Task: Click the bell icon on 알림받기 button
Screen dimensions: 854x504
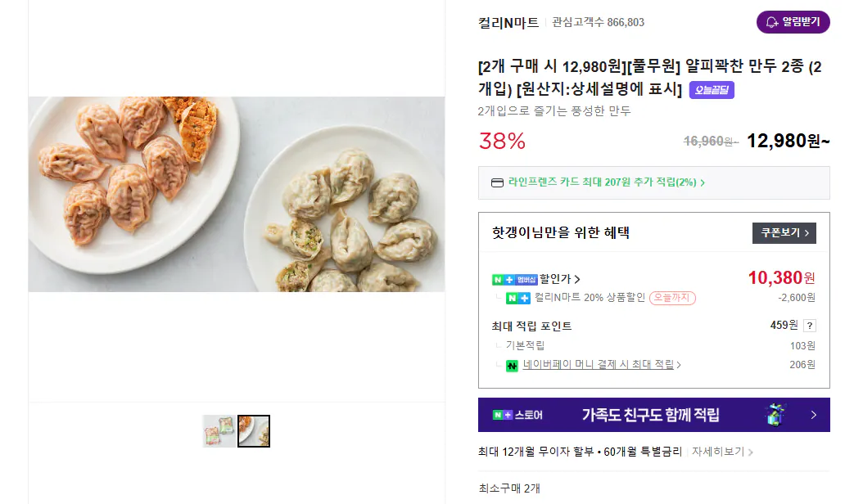Action: (773, 22)
